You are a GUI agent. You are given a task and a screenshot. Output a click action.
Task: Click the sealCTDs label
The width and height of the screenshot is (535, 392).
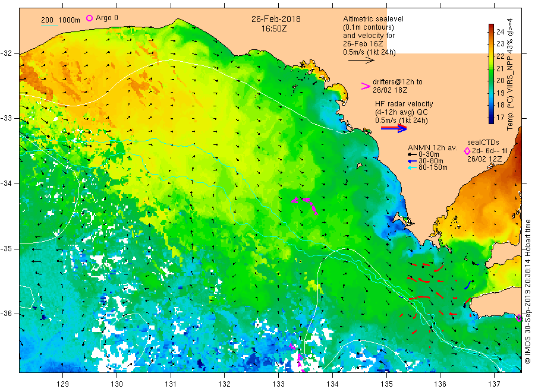coord(483,143)
